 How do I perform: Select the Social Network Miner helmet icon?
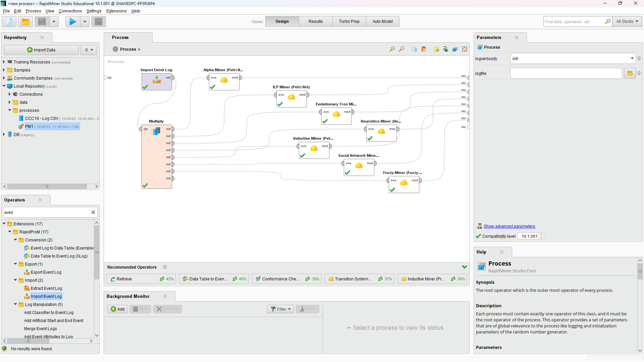point(359,166)
